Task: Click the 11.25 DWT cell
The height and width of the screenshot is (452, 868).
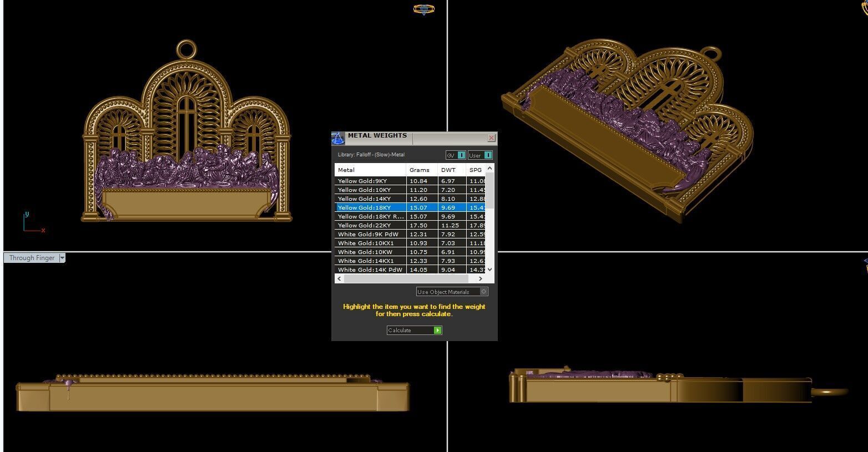Action: (452, 225)
